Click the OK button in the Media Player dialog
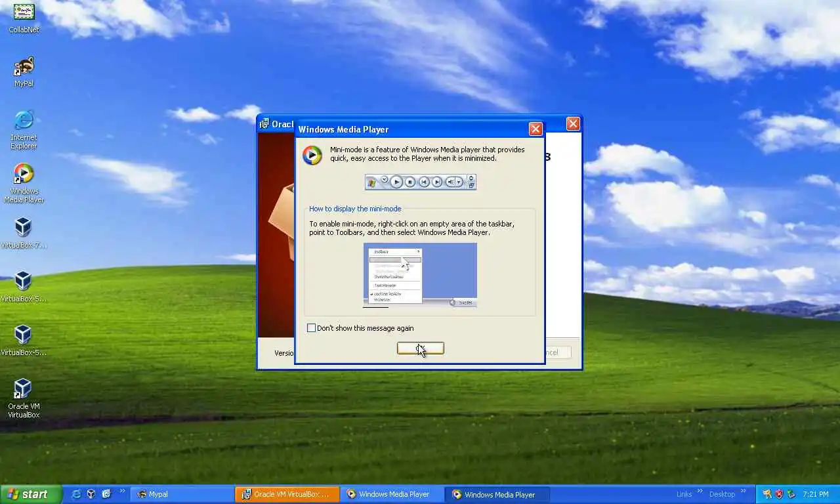The width and height of the screenshot is (840, 504). click(421, 348)
